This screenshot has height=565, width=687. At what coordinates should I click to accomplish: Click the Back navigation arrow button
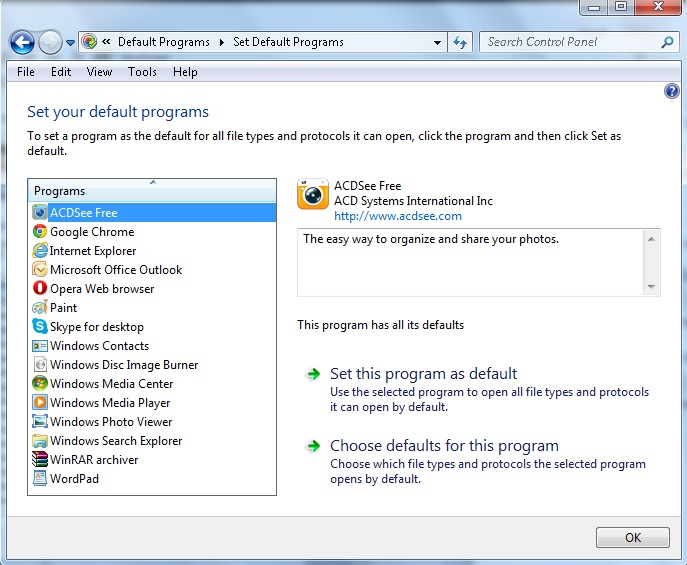coord(22,42)
